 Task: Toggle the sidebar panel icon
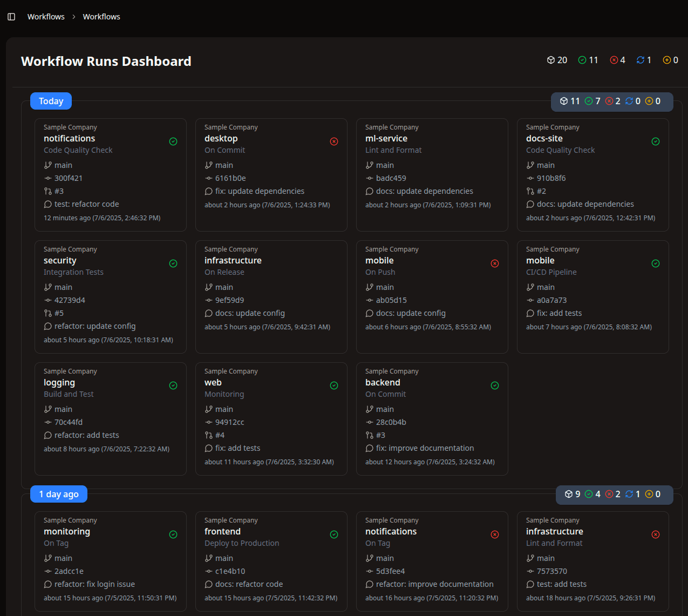(11, 17)
